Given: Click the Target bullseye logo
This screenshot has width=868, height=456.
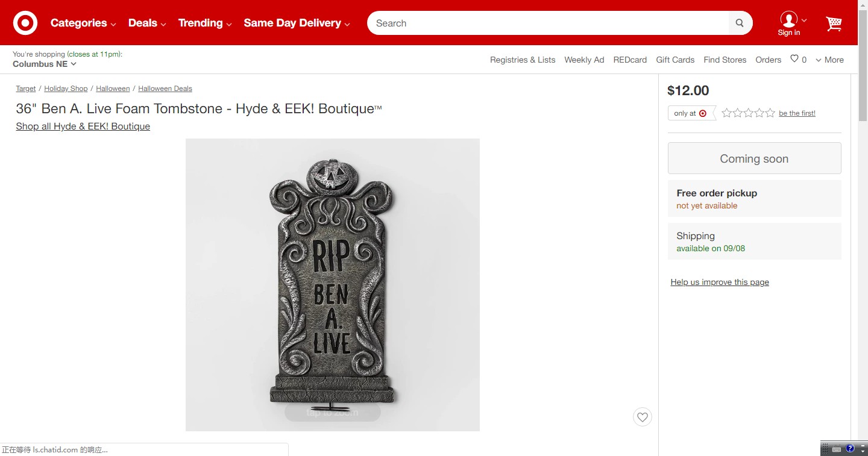Looking at the screenshot, I should point(25,23).
